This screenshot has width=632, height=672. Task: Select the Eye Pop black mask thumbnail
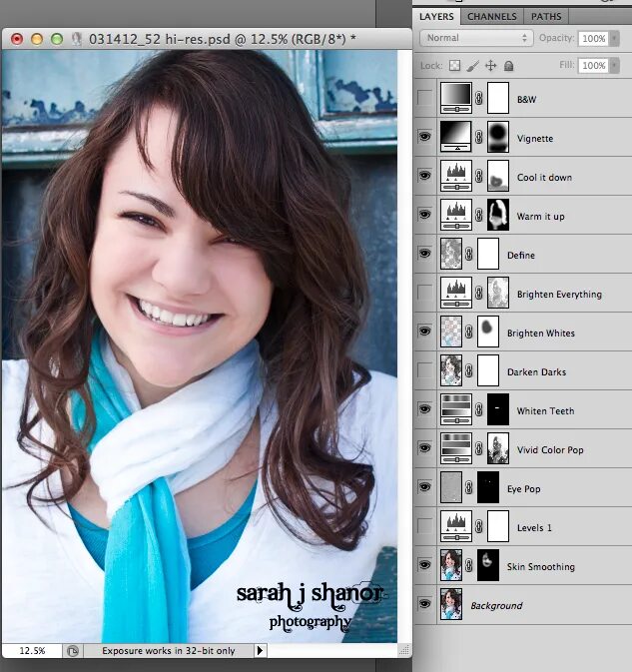(488, 487)
